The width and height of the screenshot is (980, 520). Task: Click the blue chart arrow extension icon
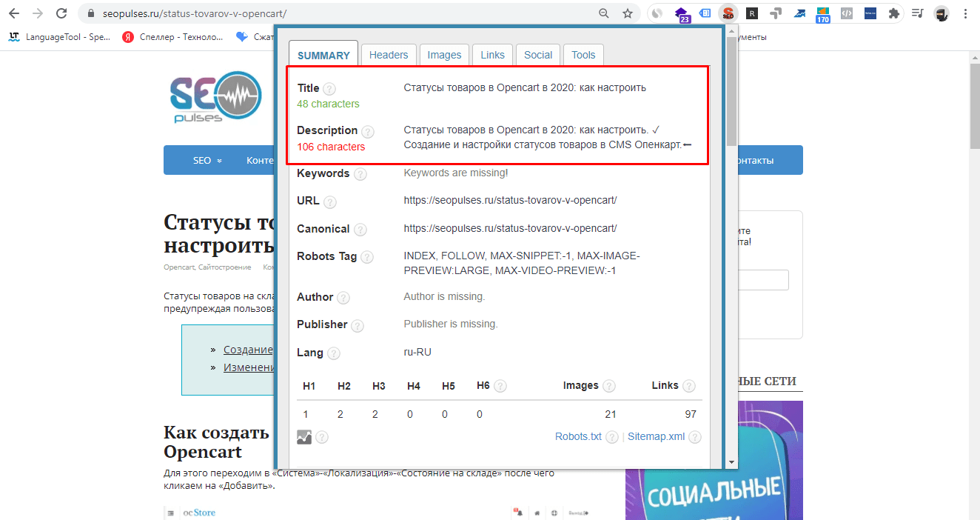coord(800,13)
